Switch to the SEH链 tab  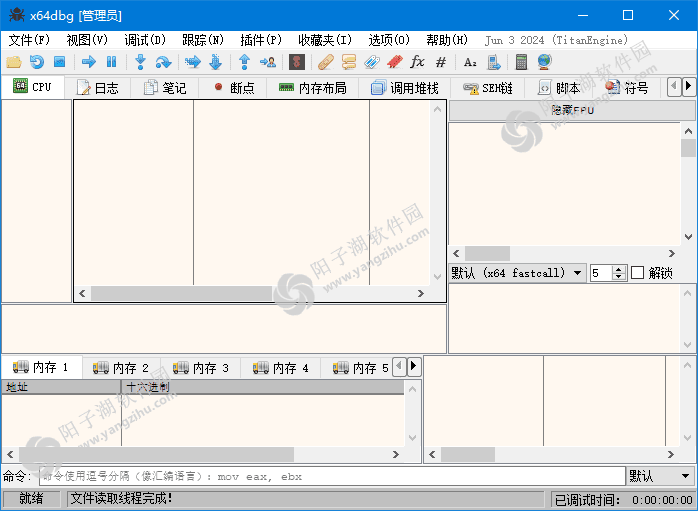pyautogui.click(x=487, y=88)
